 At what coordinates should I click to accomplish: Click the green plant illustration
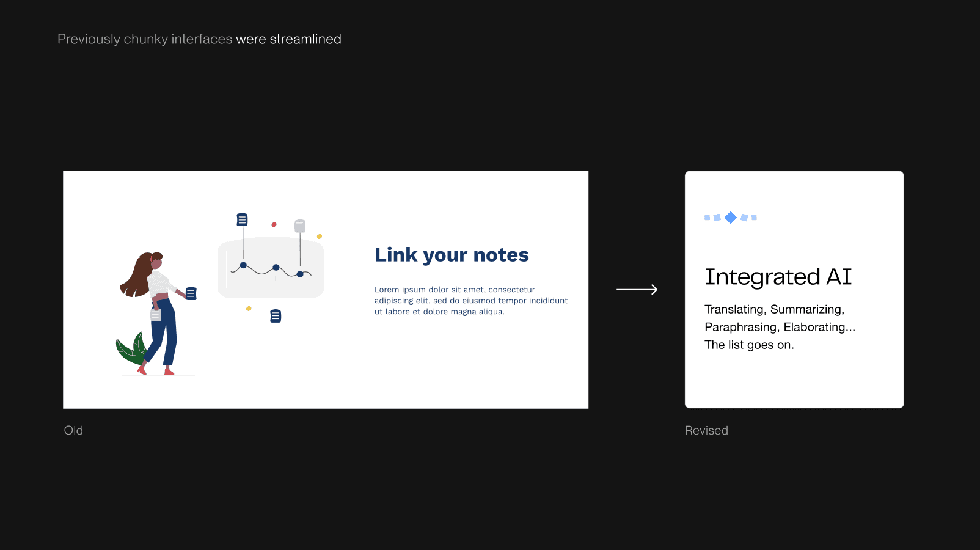tap(130, 349)
